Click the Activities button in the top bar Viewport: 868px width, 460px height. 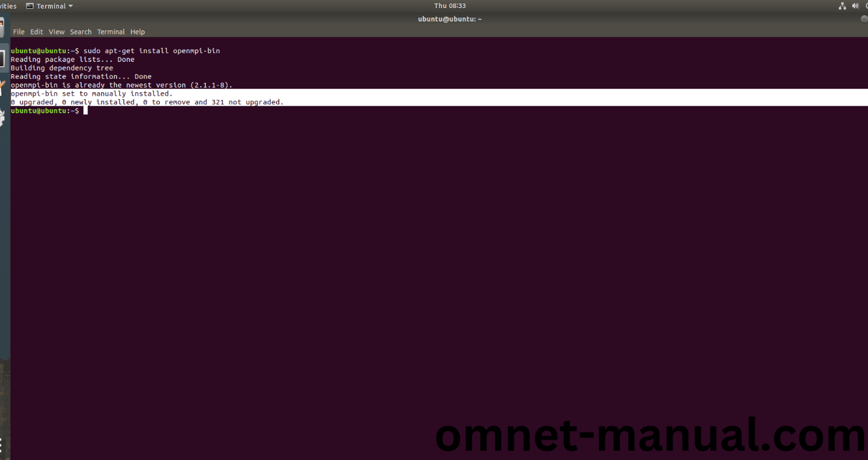[x=7, y=6]
